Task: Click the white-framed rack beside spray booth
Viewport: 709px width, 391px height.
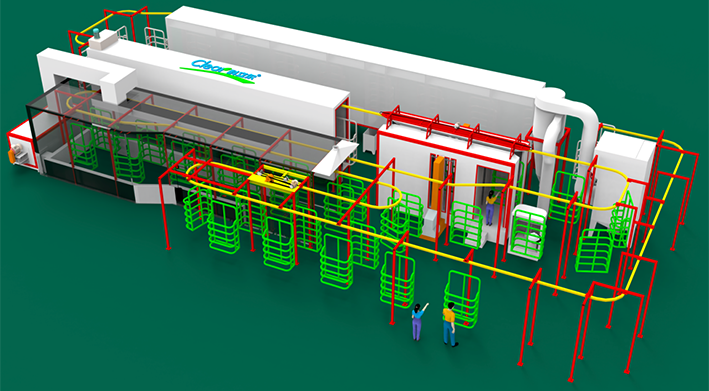Action: [528, 232]
